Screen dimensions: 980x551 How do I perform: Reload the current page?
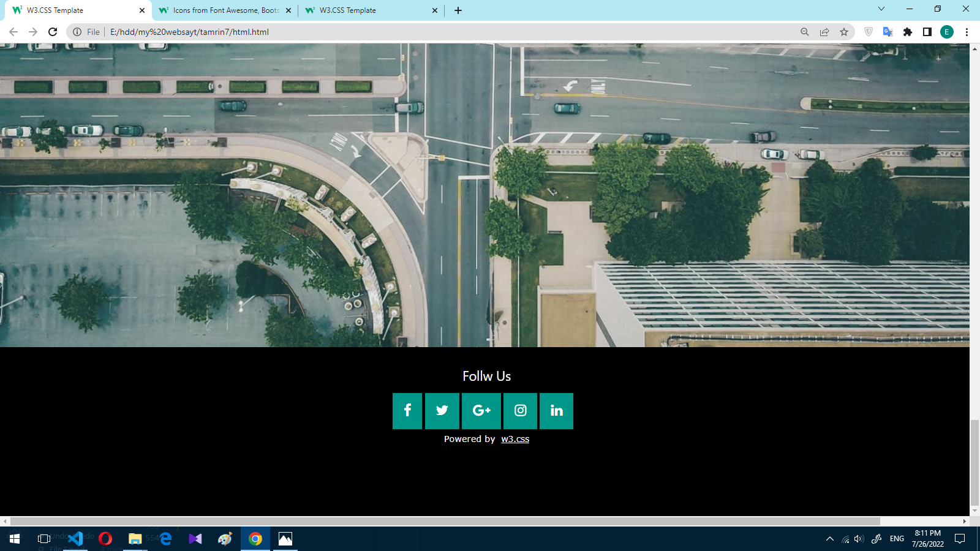53,32
